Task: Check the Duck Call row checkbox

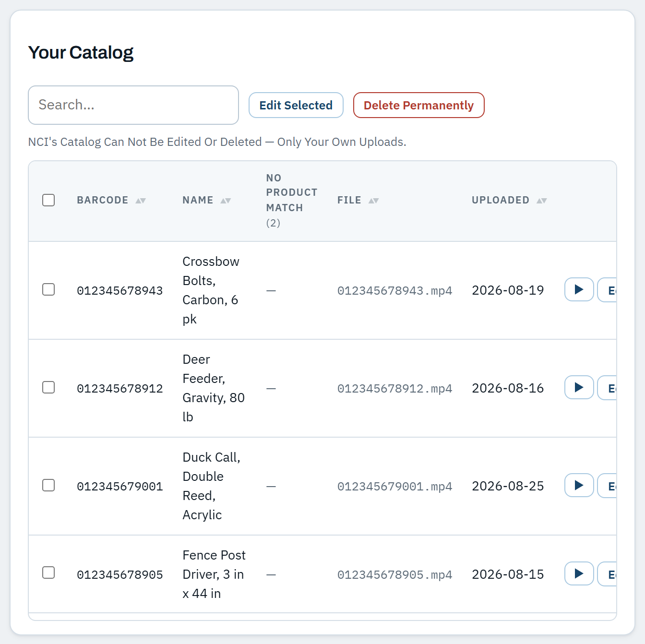Action: (x=48, y=485)
